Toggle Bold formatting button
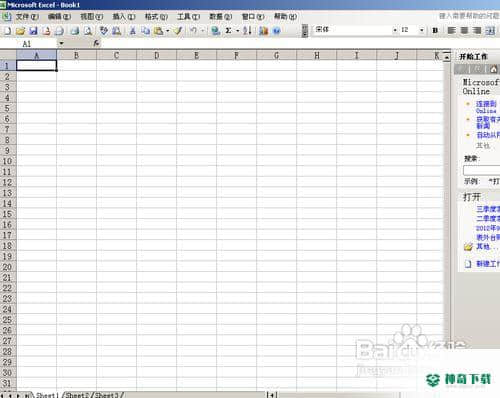500x398 pixels. pyautogui.click(x=435, y=31)
